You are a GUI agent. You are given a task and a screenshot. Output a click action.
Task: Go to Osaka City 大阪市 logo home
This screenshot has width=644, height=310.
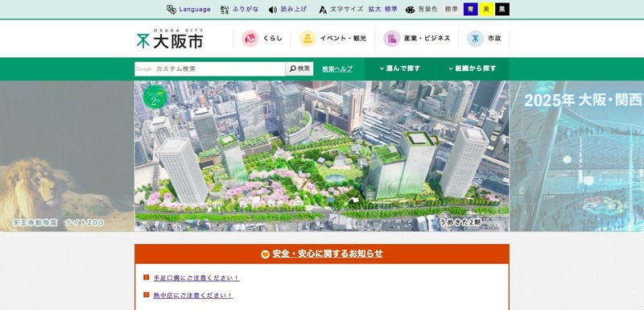(x=170, y=39)
